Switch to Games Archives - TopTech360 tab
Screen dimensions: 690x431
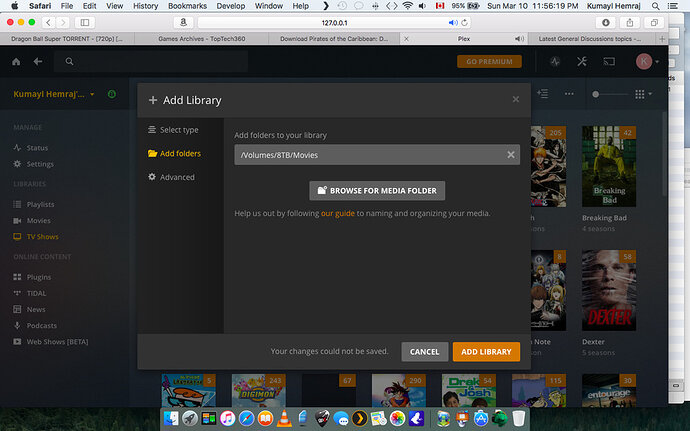click(202, 39)
